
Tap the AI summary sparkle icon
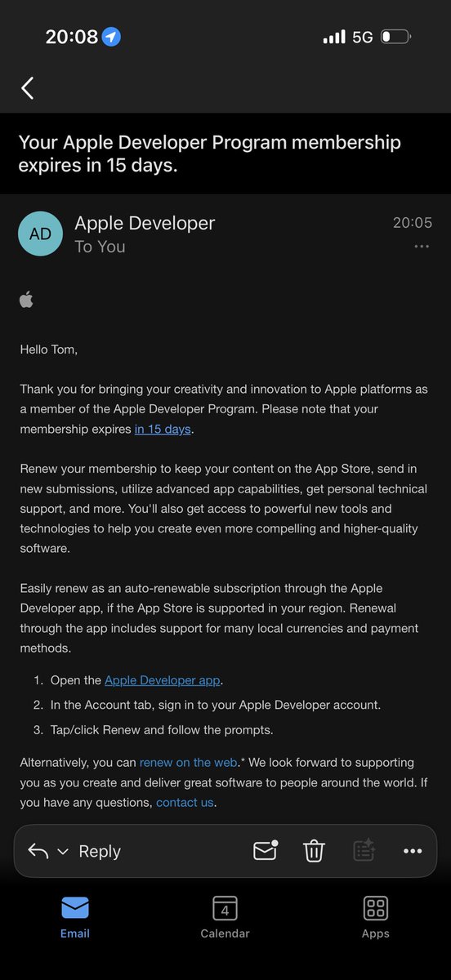tap(364, 850)
